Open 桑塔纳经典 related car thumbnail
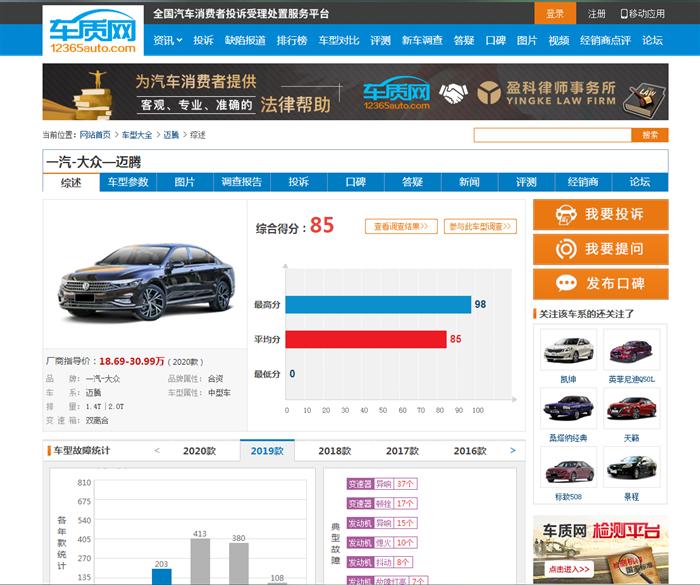 point(568,408)
